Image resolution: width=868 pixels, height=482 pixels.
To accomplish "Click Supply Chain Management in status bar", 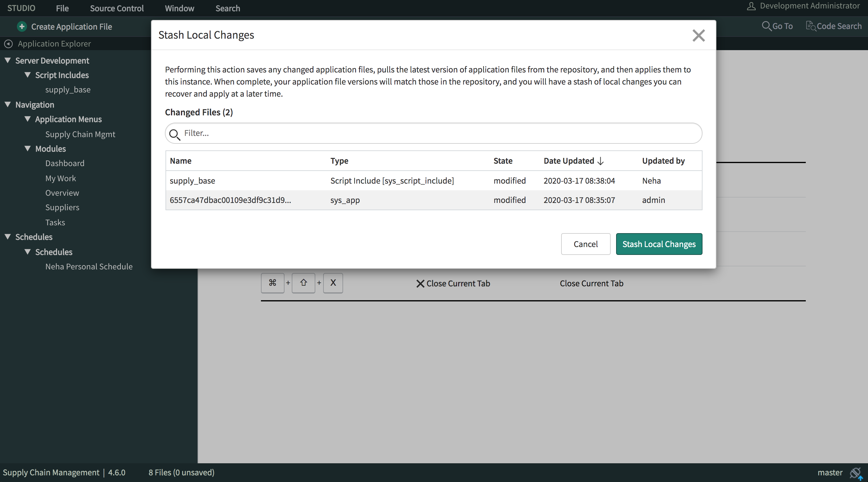I will (x=51, y=473).
